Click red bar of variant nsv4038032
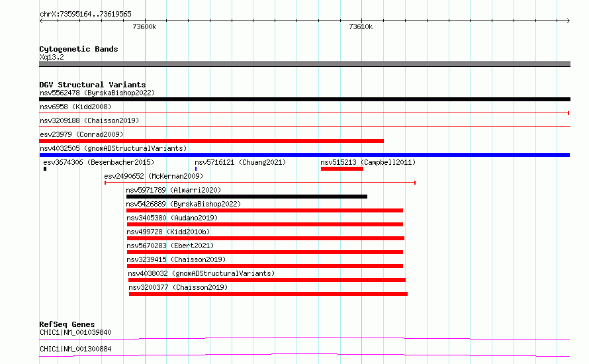This screenshot has height=364, width=589. click(267, 280)
